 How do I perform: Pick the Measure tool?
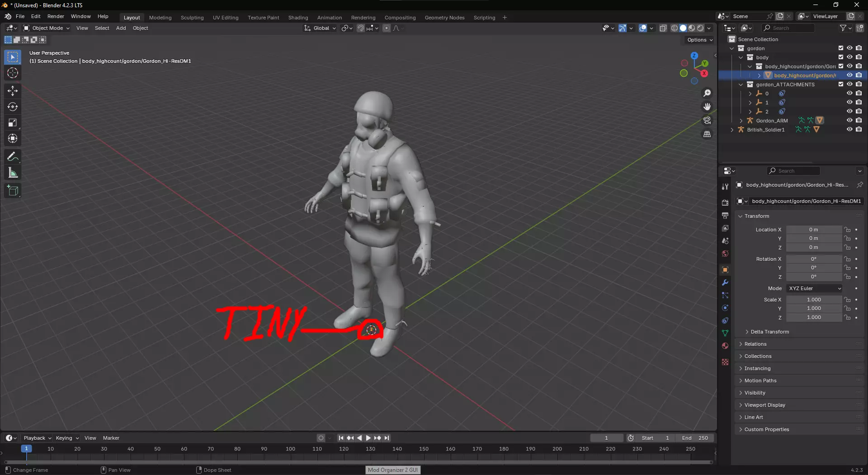13,173
